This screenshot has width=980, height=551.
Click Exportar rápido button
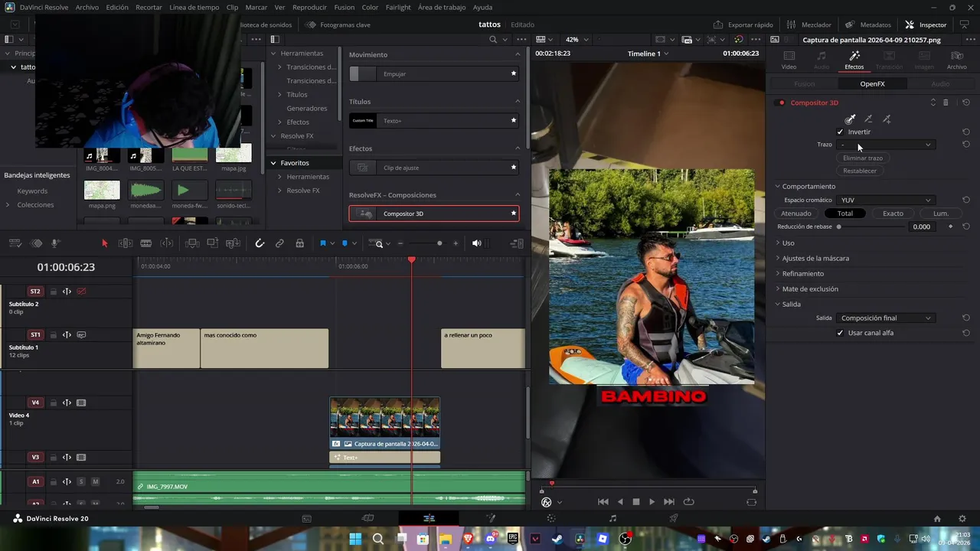[x=743, y=24]
